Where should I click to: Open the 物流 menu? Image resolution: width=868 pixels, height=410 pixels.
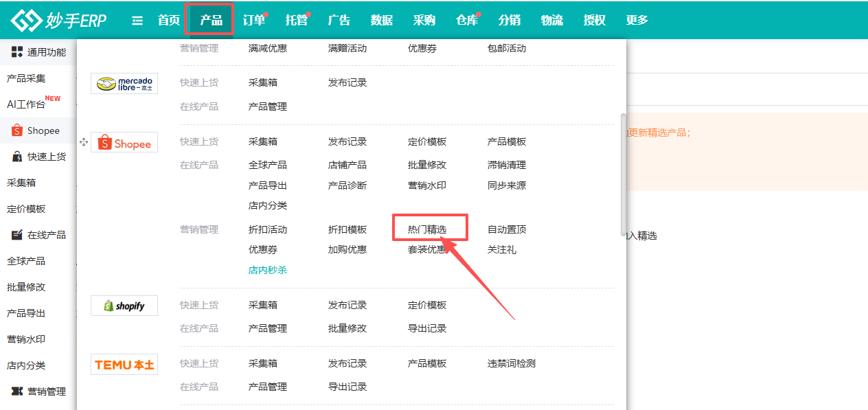tap(551, 20)
